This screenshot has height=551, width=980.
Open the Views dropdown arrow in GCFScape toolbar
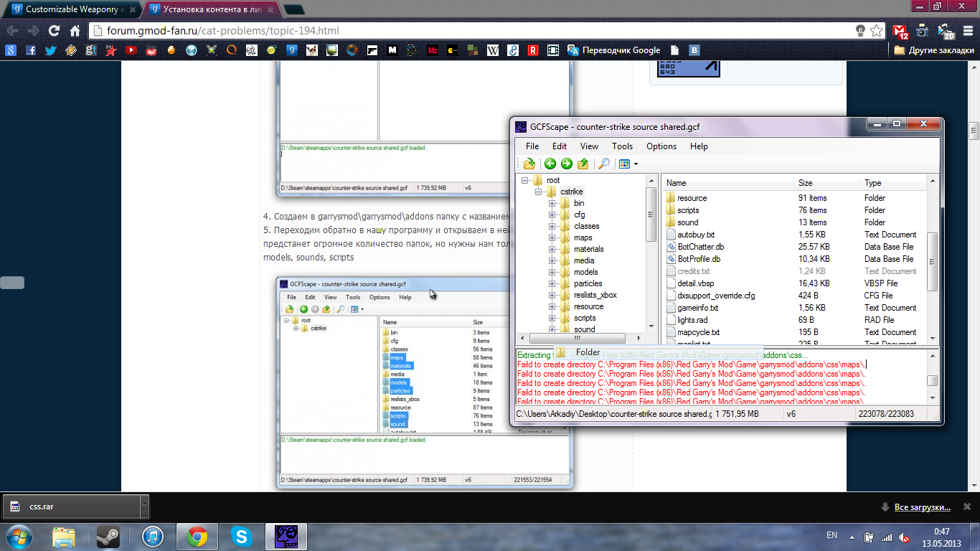(x=636, y=164)
